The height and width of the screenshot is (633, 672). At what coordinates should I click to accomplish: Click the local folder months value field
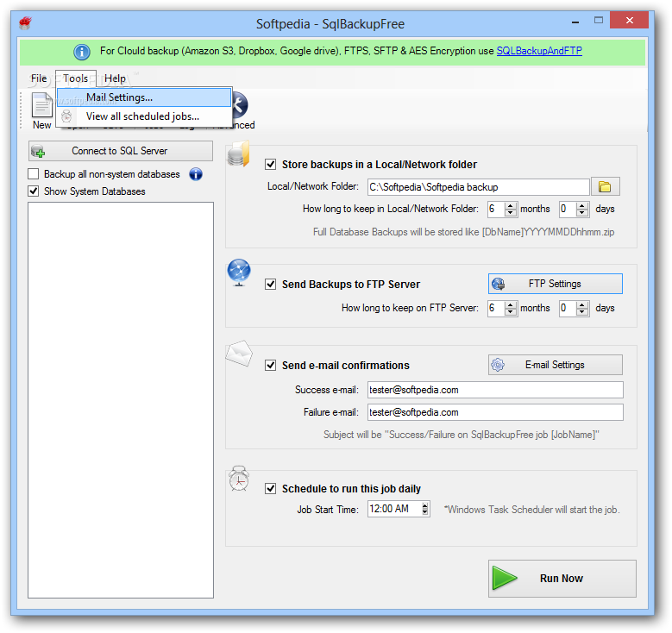tap(496, 209)
